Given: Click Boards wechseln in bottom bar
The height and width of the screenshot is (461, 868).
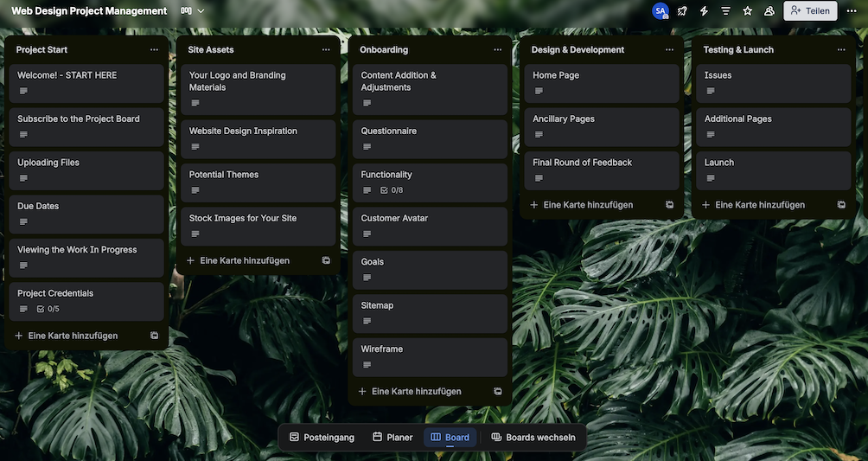Looking at the screenshot, I should coord(534,437).
